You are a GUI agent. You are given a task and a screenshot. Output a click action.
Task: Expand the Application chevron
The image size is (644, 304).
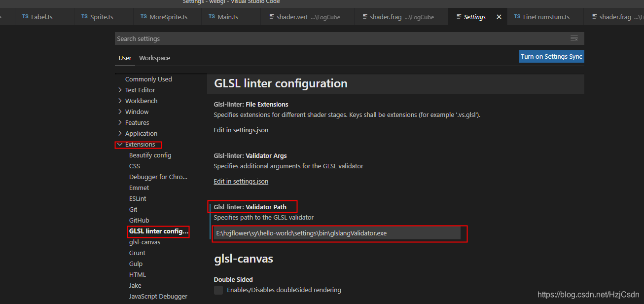pos(120,133)
